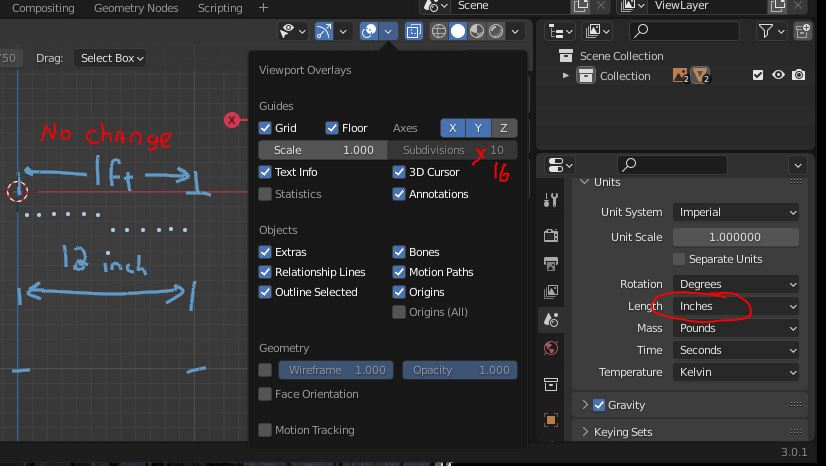Disable the Grid overlay checkbox

coord(265,128)
